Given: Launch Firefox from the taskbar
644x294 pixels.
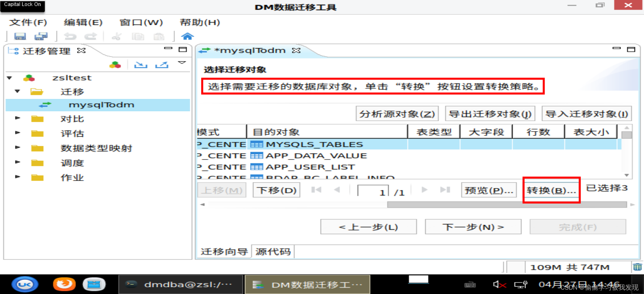Looking at the screenshot, I should pyautogui.click(x=64, y=284).
